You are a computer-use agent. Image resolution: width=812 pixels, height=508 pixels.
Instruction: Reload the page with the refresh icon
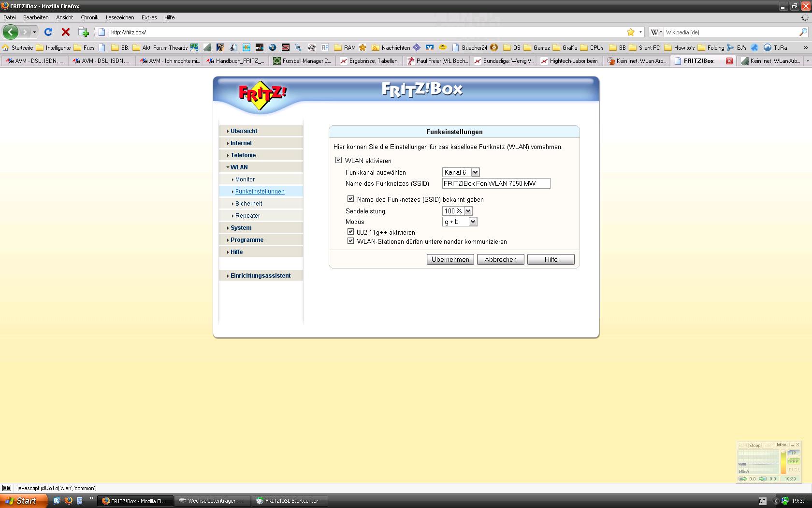click(x=48, y=32)
